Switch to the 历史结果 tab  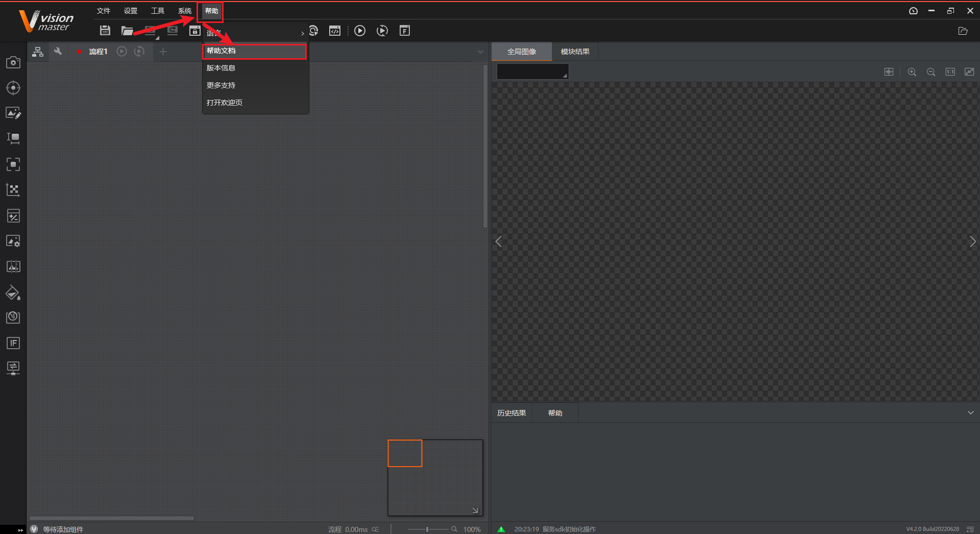point(511,413)
